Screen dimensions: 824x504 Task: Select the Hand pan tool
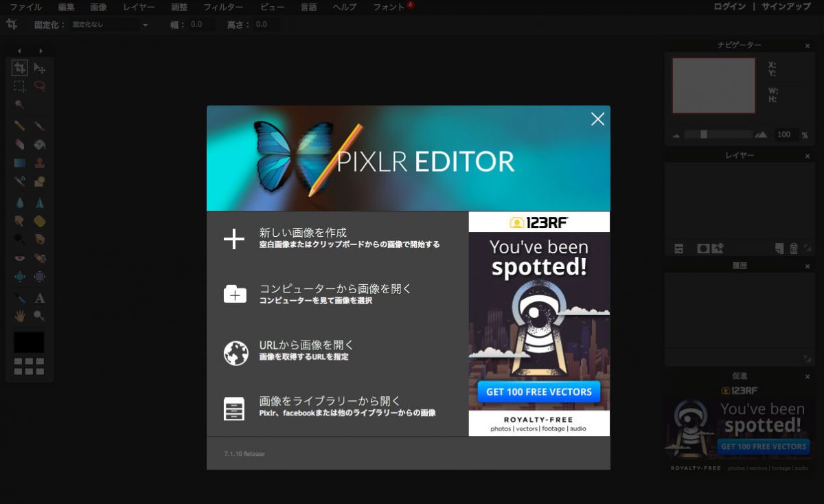(20, 316)
